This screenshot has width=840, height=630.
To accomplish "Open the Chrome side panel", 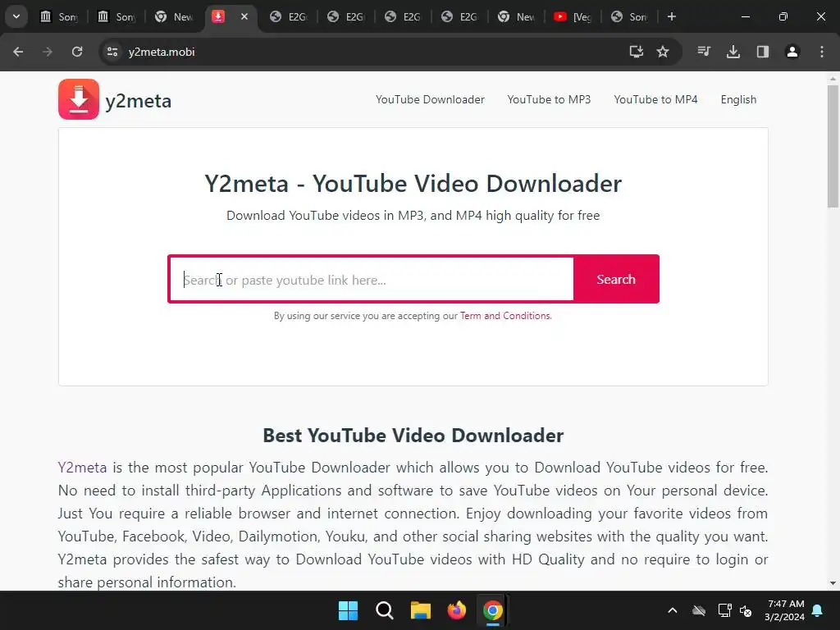I will (763, 52).
